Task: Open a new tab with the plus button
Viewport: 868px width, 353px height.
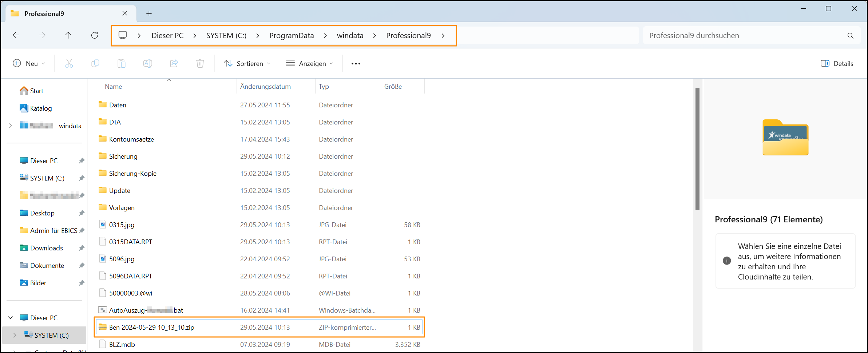Action: [149, 14]
